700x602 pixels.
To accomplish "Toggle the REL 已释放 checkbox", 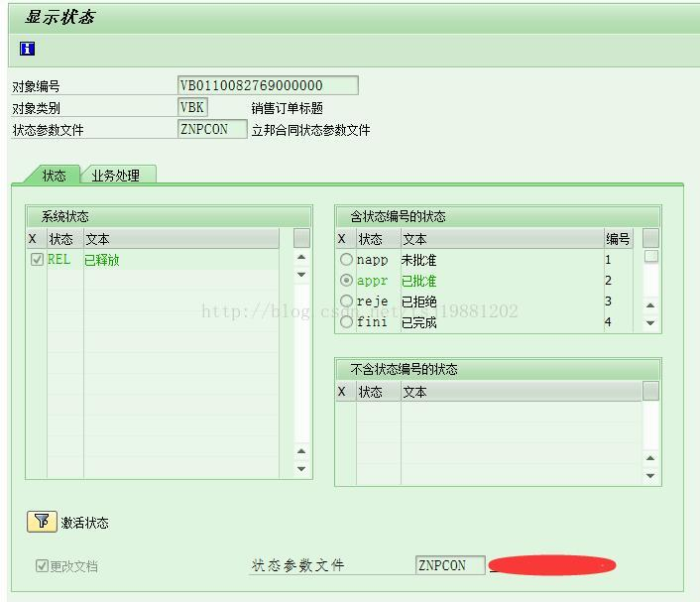I will click(37, 259).
